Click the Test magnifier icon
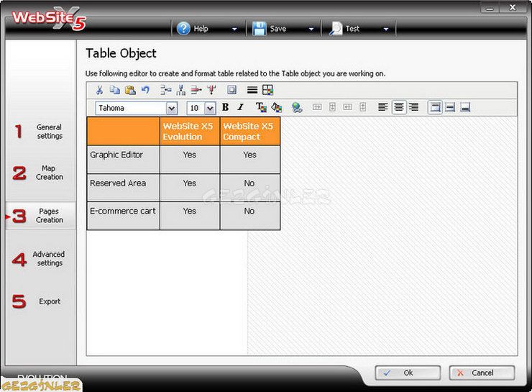This screenshot has height=392, width=532. pos(336,29)
